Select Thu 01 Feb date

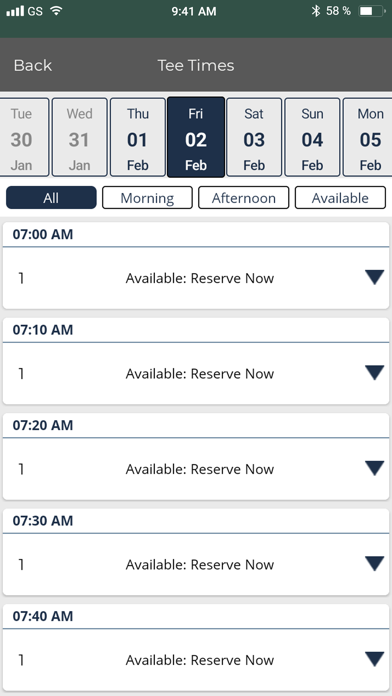click(x=138, y=137)
